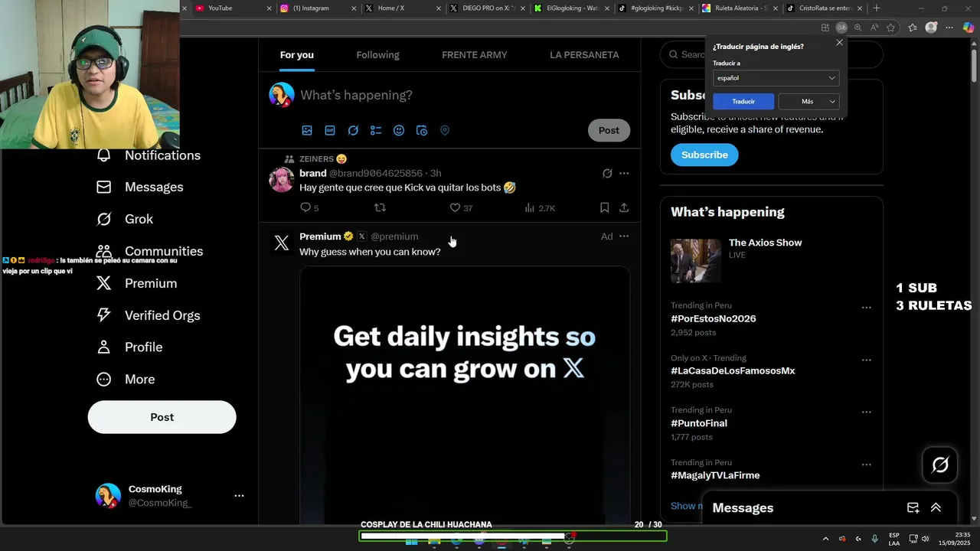980x551 pixels.
Task: Add a poll to the new post
Action: [376, 130]
